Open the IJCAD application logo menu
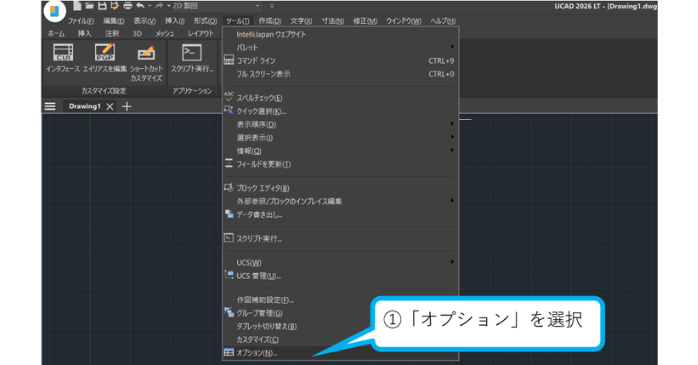Image resolution: width=698 pixels, height=365 pixels. pyautogui.click(x=55, y=11)
